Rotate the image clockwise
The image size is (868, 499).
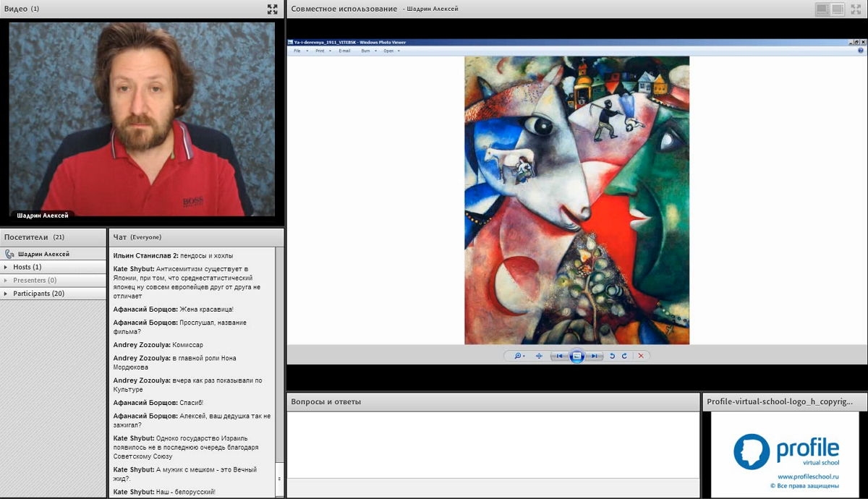click(x=624, y=356)
